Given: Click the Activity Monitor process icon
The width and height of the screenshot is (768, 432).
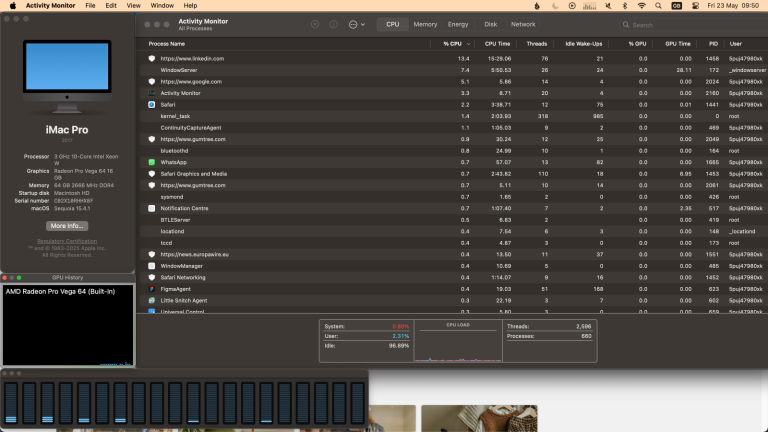Looking at the screenshot, I should click(x=152, y=93).
